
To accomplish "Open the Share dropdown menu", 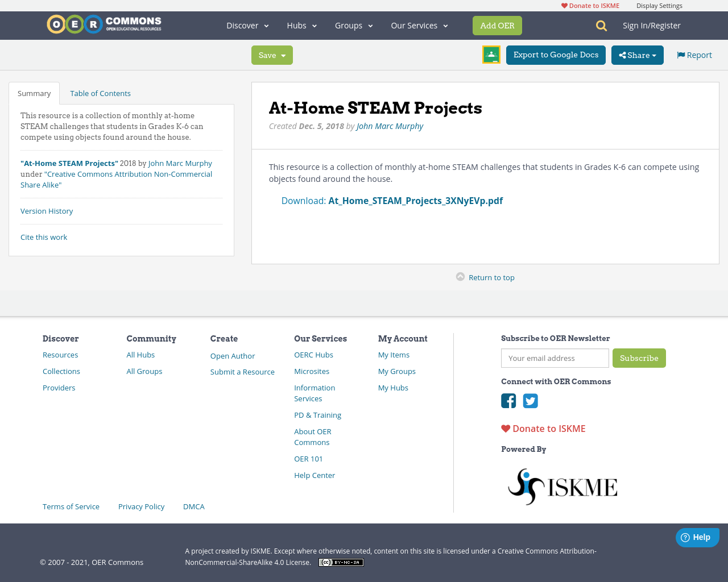I will (637, 55).
